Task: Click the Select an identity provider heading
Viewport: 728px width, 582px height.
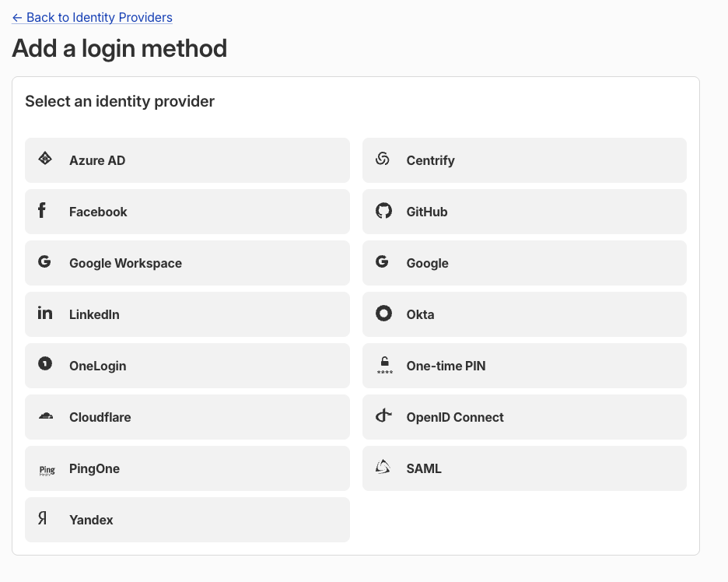Action: (120, 101)
